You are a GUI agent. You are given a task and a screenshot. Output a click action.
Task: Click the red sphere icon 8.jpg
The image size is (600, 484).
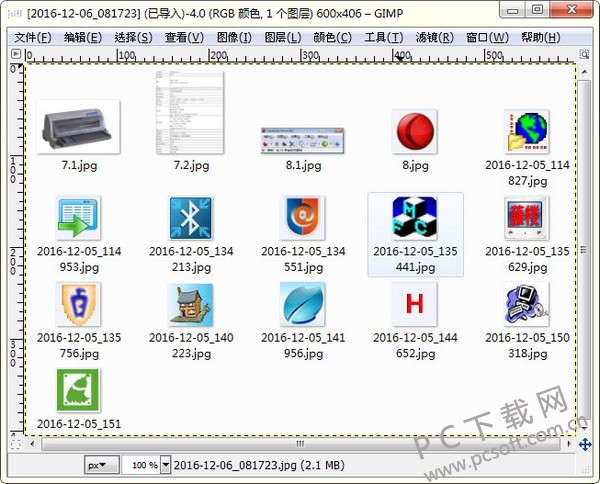click(x=415, y=132)
